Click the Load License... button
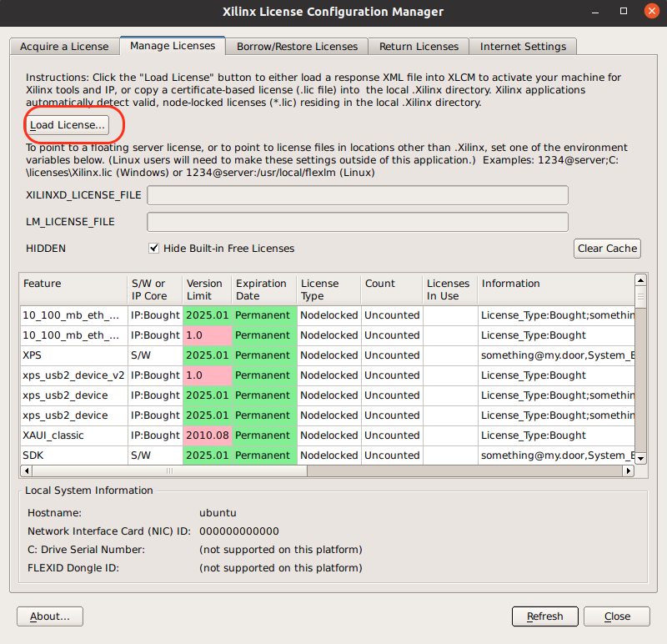This screenshot has height=644, width=667. pyautogui.click(x=68, y=125)
